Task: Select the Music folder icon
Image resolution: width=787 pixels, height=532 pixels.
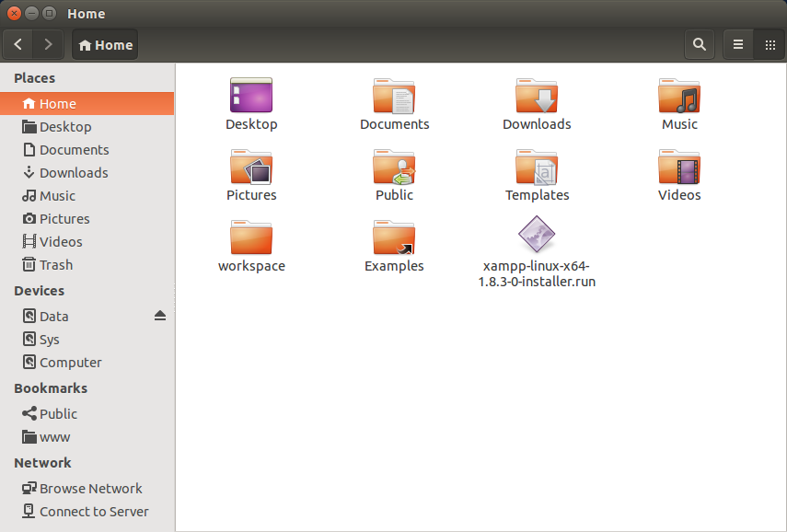Action: click(679, 96)
